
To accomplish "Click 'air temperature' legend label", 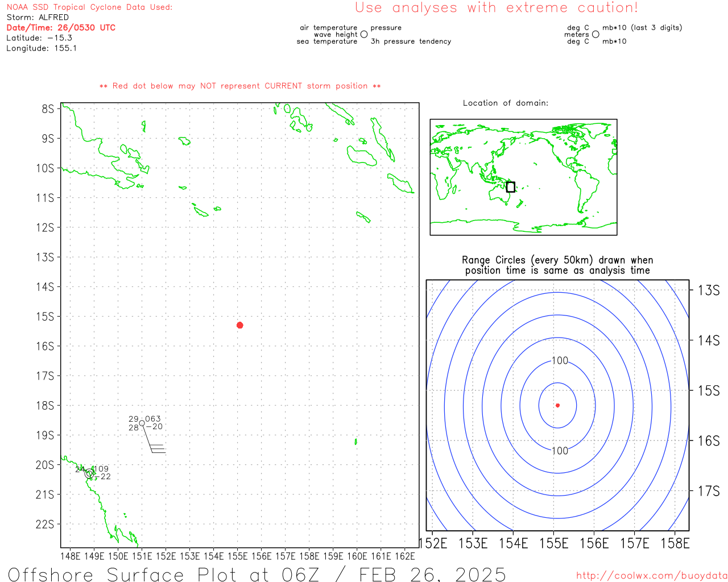I will (x=329, y=28).
